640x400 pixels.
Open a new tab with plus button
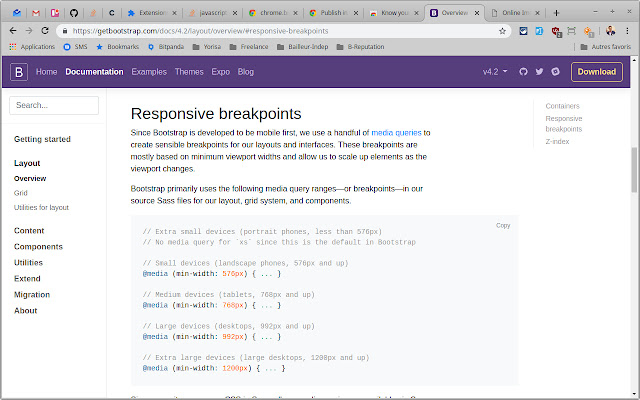pyautogui.click(x=556, y=13)
